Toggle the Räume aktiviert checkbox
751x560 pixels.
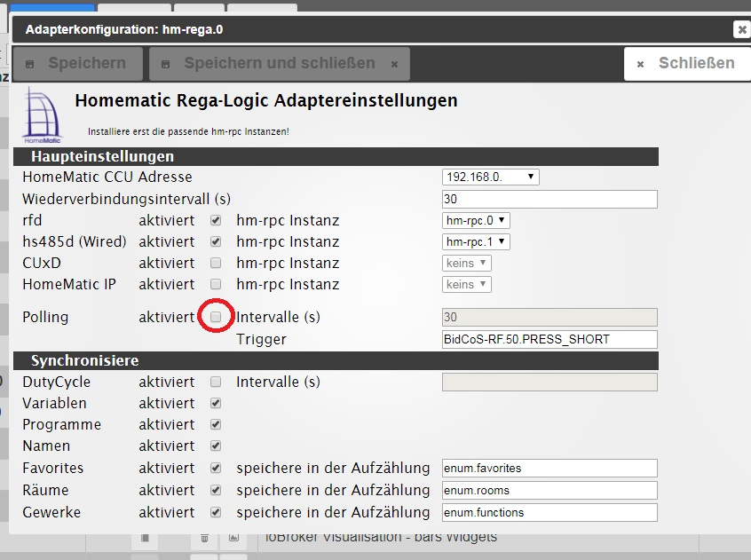[216, 490]
